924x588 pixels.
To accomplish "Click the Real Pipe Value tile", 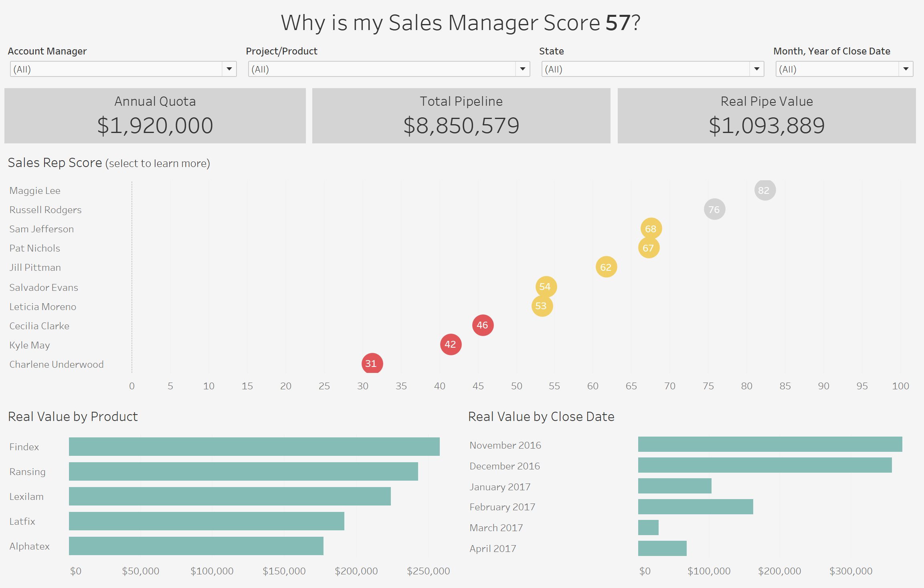I will pyautogui.click(x=766, y=116).
